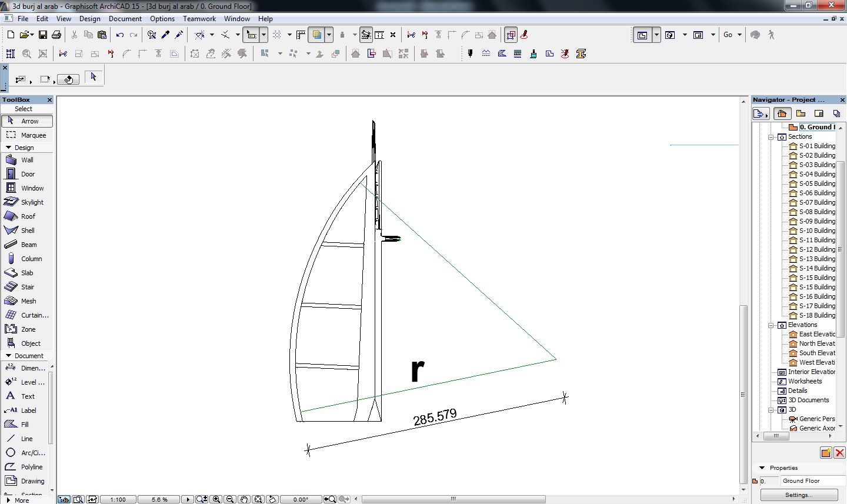This screenshot has width=847, height=504.
Task: Select the Drawing tool
Action: [25, 481]
